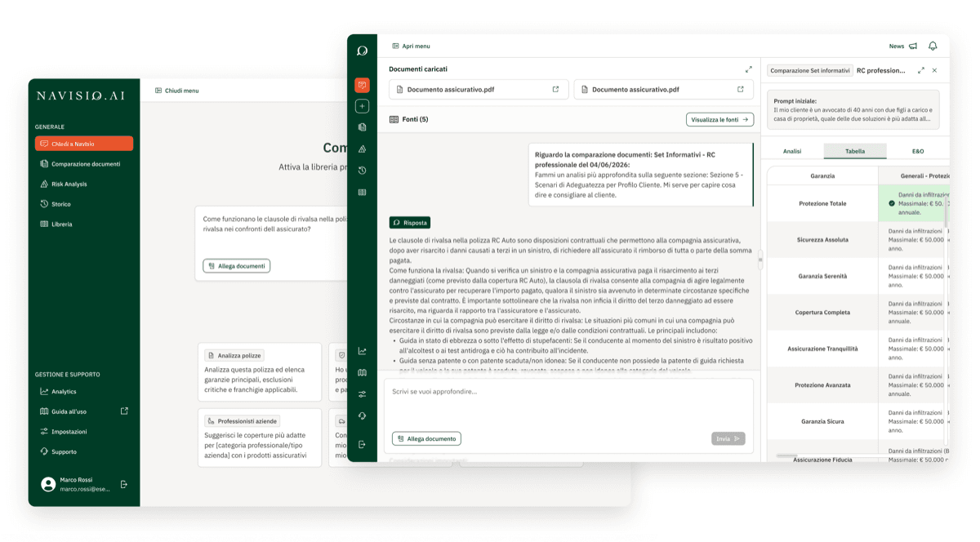The image size is (980, 542).
Task: Open the analytics chart icon in the collapsed sidebar
Action: pos(362,351)
